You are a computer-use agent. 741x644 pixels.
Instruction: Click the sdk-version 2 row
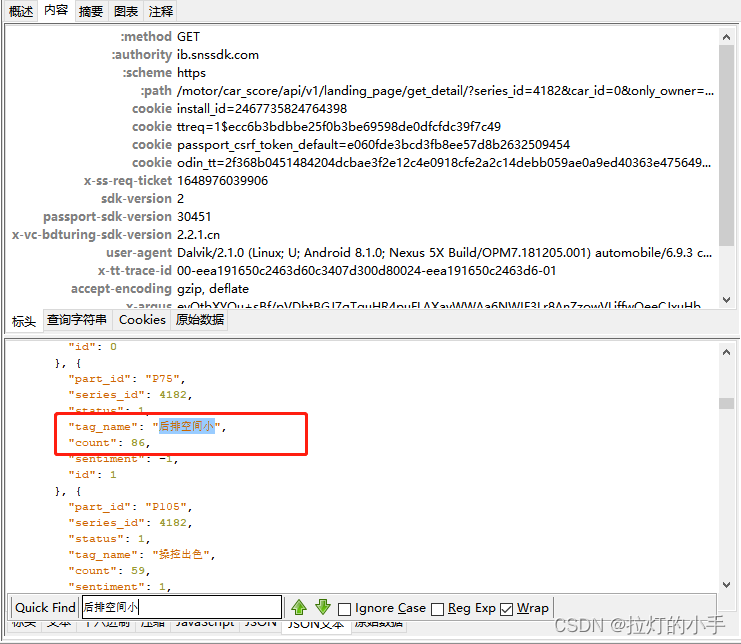(362, 198)
